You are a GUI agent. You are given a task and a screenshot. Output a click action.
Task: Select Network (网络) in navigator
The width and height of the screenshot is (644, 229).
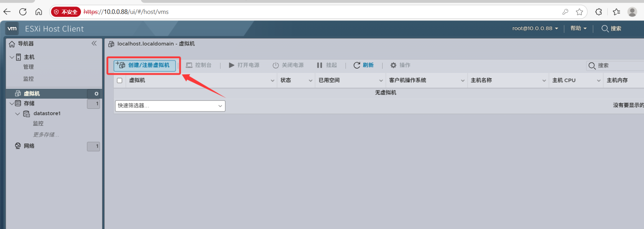tap(29, 146)
